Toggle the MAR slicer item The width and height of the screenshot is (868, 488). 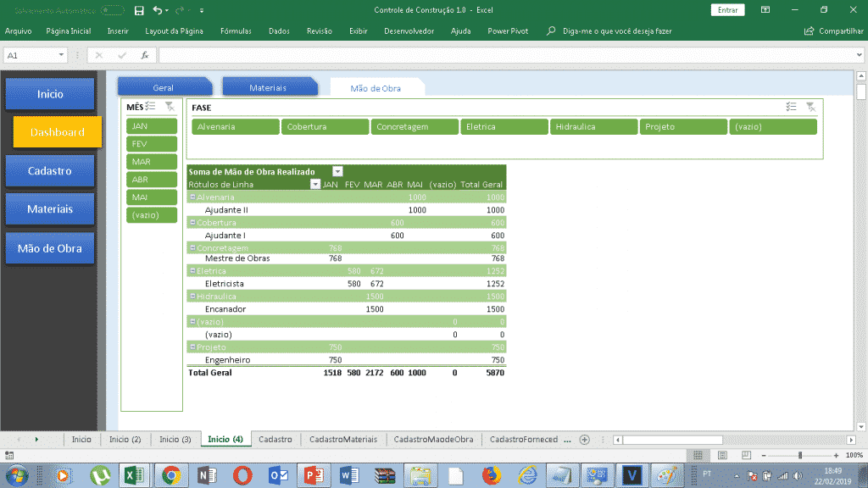tap(152, 162)
